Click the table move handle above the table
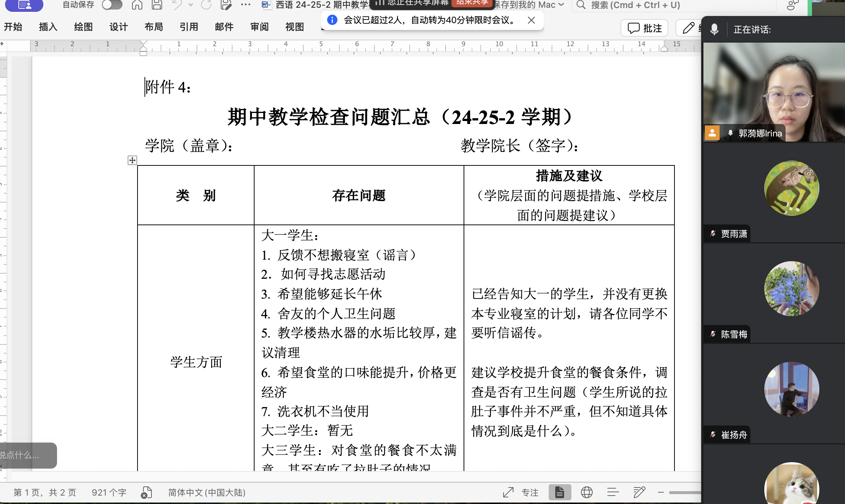Screen dimensions: 845x504 click(x=132, y=160)
